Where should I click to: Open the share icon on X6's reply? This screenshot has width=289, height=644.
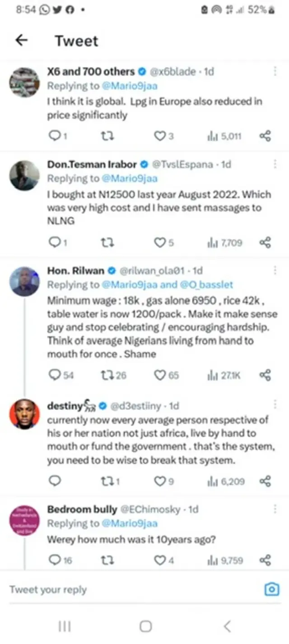point(265,136)
